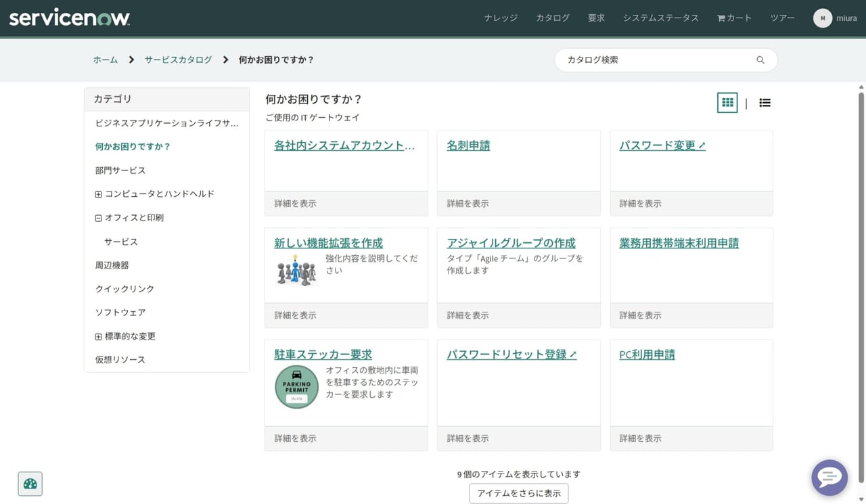Click the miura user avatar
This screenshot has width=866, height=504.
click(x=822, y=18)
